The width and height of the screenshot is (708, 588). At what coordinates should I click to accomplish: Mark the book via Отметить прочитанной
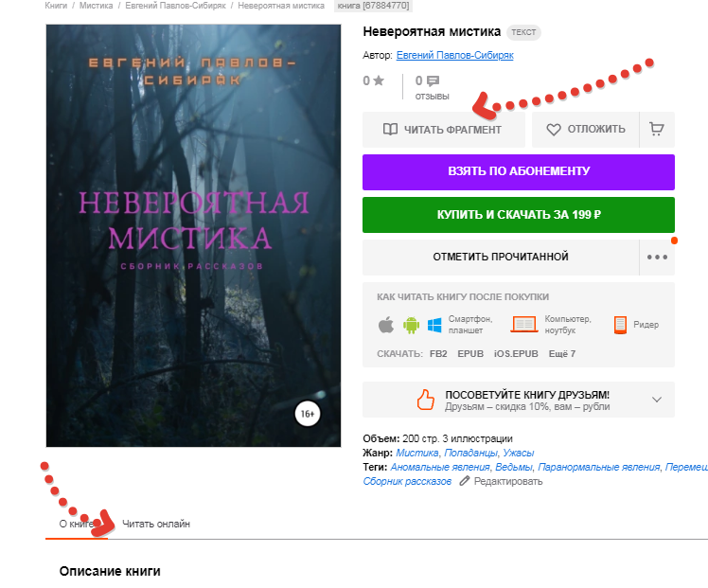coord(501,257)
